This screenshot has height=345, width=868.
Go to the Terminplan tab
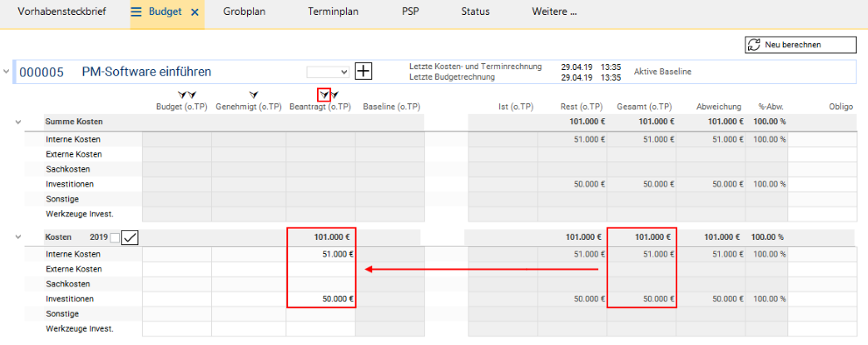(x=333, y=11)
